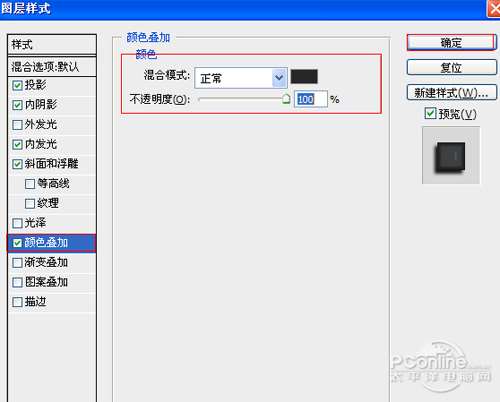This screenshot has height=402, width=500.
Task: Enable the 外发光 outer glow checkbox
Action: tap(17, 125)
